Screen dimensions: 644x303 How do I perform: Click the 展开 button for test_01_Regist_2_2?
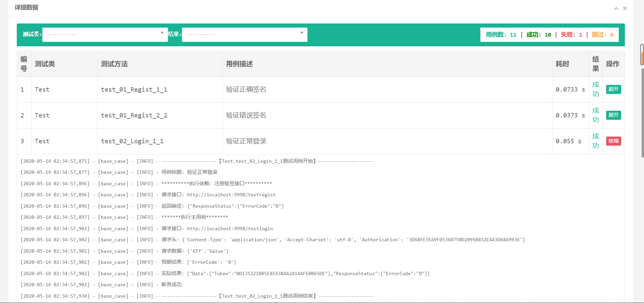click(613, 115)
